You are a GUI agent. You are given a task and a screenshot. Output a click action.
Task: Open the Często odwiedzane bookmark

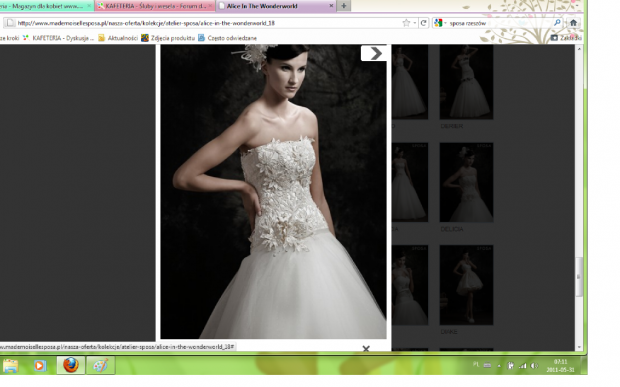227,38
